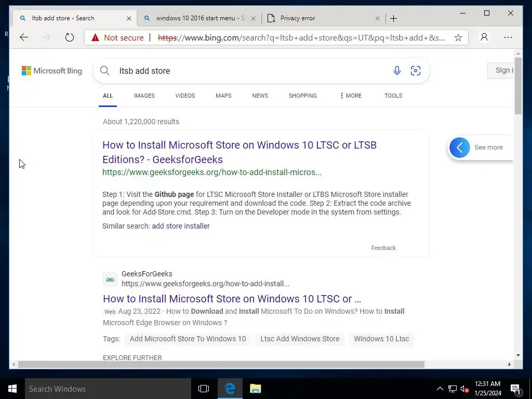The height and width of the screenshot is (399, 532).
Task: Click in the Bing search text field
Action: pyautogui.click(x=251, y=71)
